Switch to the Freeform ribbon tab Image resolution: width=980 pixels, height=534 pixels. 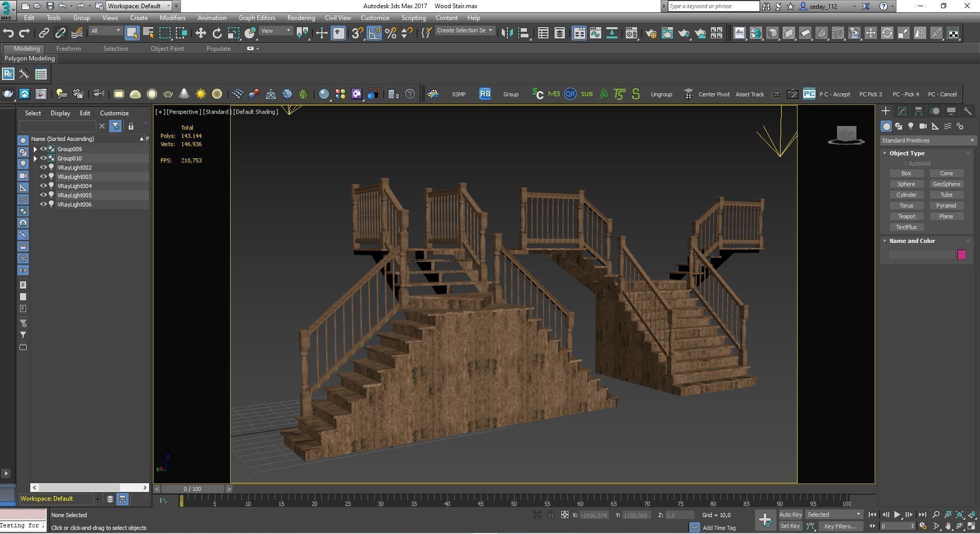click(68, 49)
